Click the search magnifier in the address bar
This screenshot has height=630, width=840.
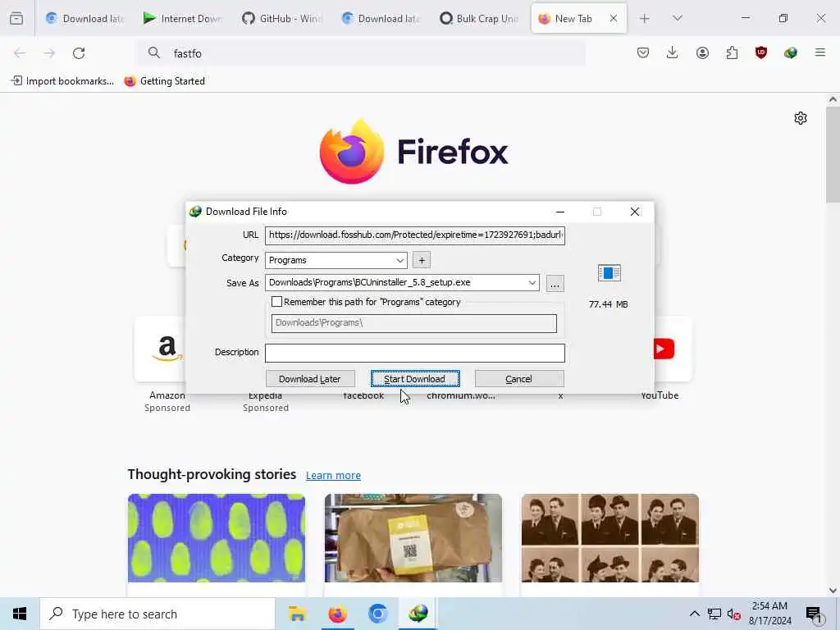154,52
